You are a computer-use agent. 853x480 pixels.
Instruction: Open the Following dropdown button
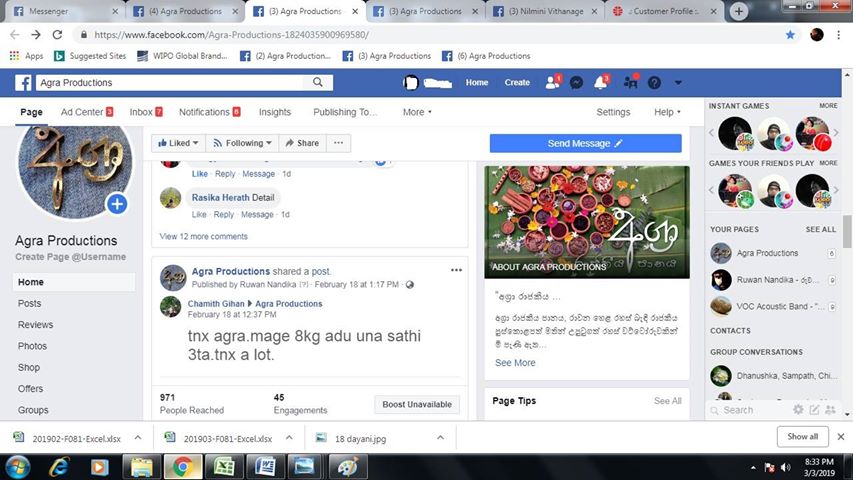[242, 143]
